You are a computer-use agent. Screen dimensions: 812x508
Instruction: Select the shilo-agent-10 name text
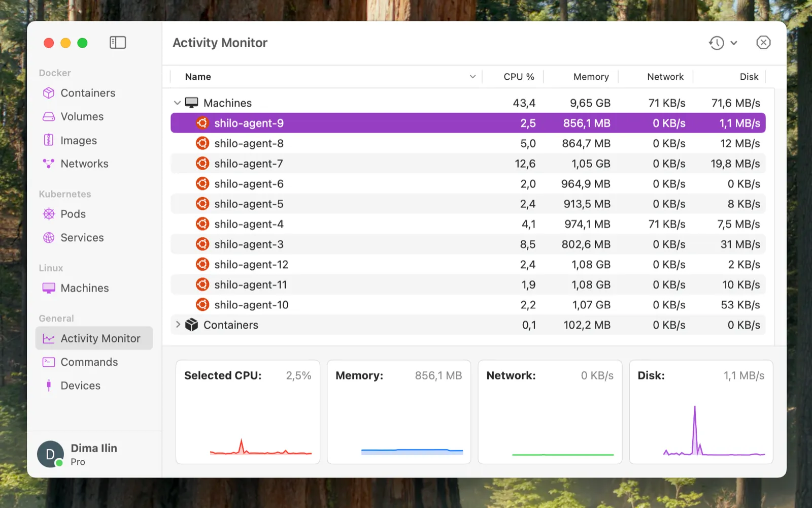[x=251, y=305]
